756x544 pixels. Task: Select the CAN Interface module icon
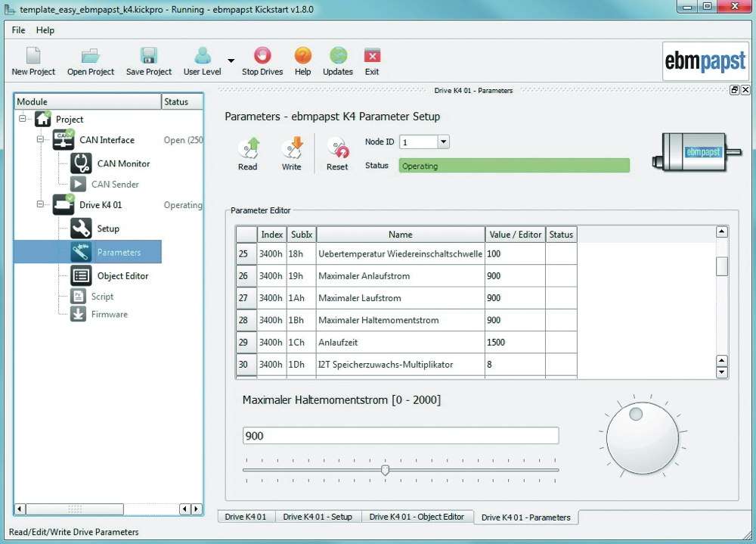(x=64, y=140)
